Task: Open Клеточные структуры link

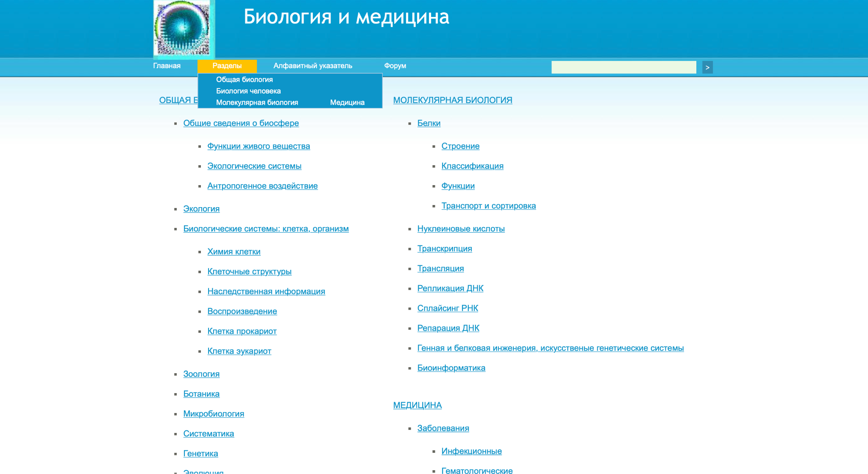Action: [250, 272]
